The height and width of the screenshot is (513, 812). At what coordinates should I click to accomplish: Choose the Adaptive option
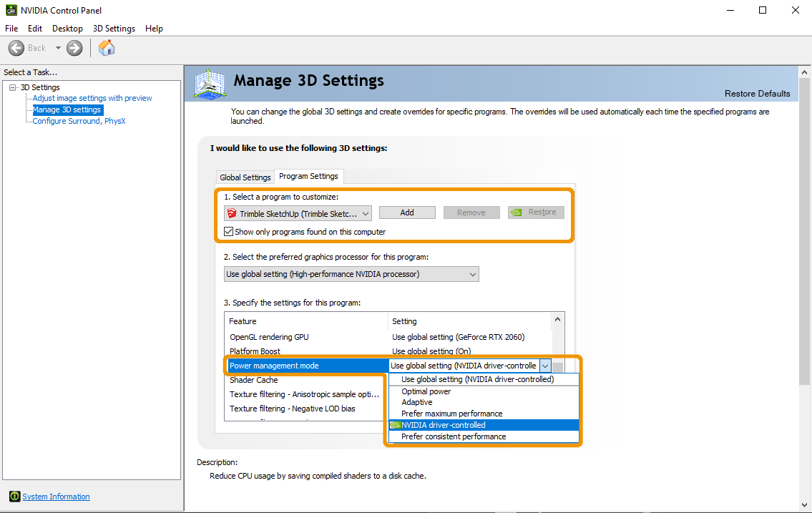click(x=484, y=402)
